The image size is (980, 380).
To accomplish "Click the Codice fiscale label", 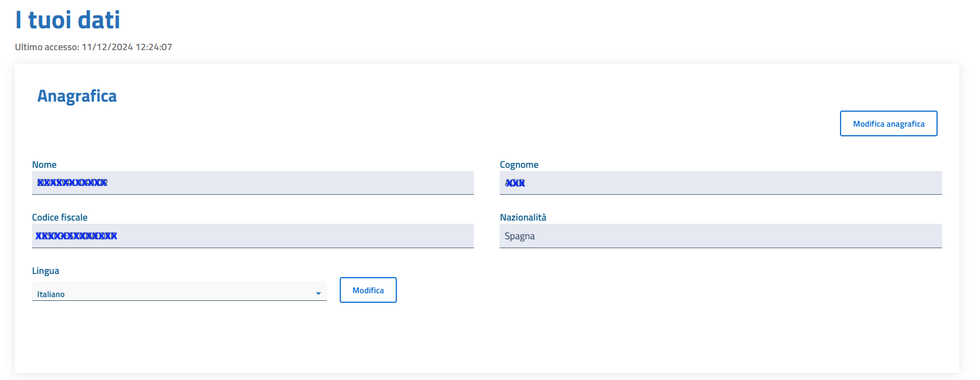I will pos(60,217).
